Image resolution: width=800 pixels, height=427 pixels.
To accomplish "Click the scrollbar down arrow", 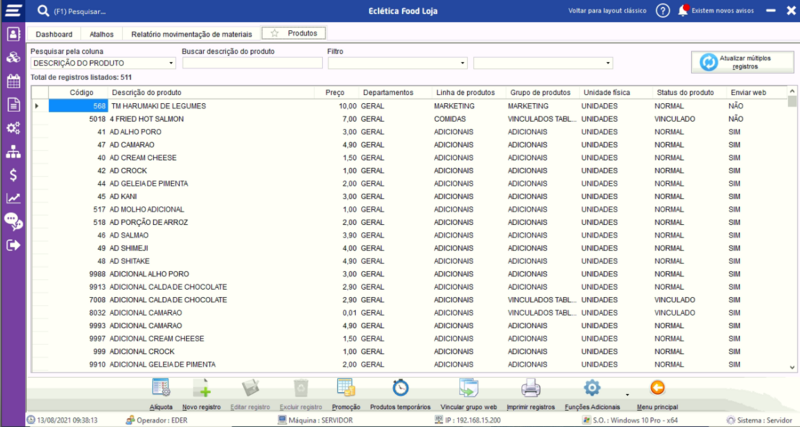I will (x=792, y=367).
